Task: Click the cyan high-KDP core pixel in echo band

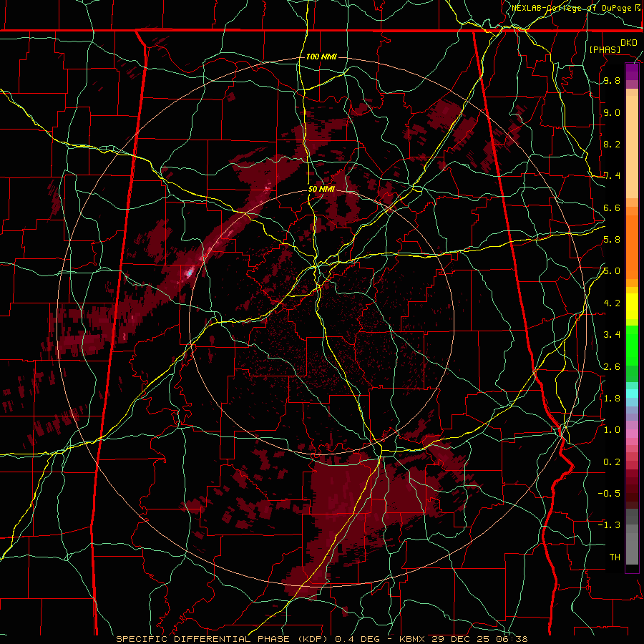Action: 190,273
